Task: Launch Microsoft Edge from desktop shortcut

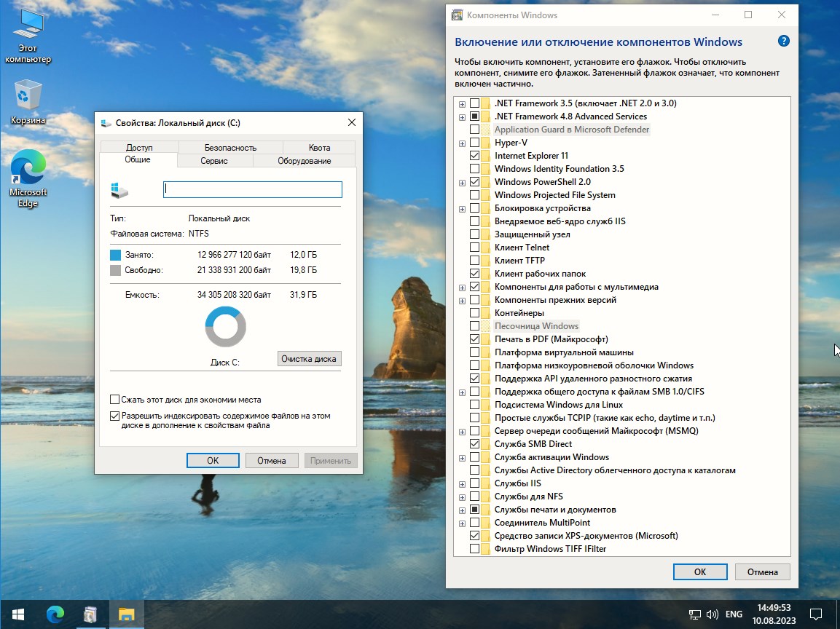Action: 28,170
